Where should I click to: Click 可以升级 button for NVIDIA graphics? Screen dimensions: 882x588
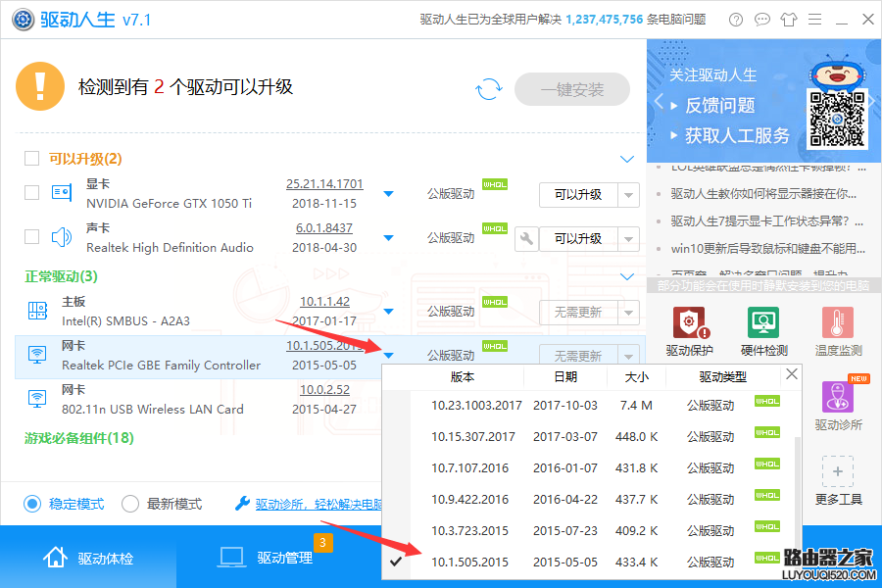578,195
